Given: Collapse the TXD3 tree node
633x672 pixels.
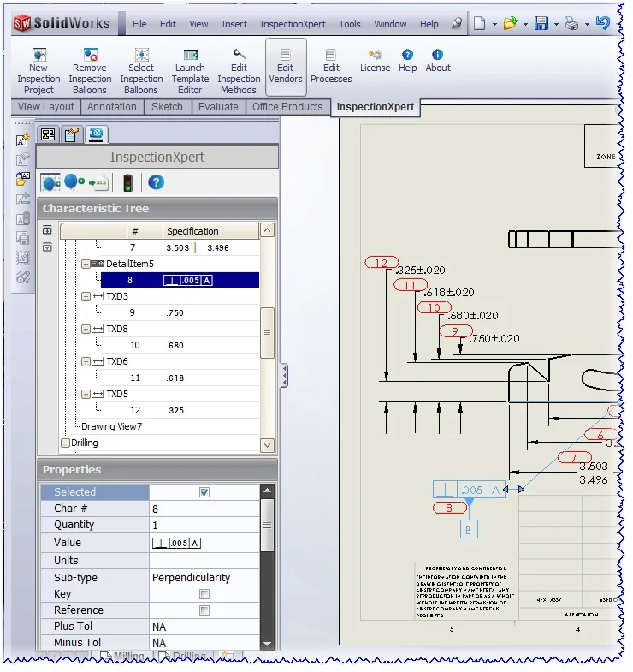Looking at the screenshot, I should [86, 296].
